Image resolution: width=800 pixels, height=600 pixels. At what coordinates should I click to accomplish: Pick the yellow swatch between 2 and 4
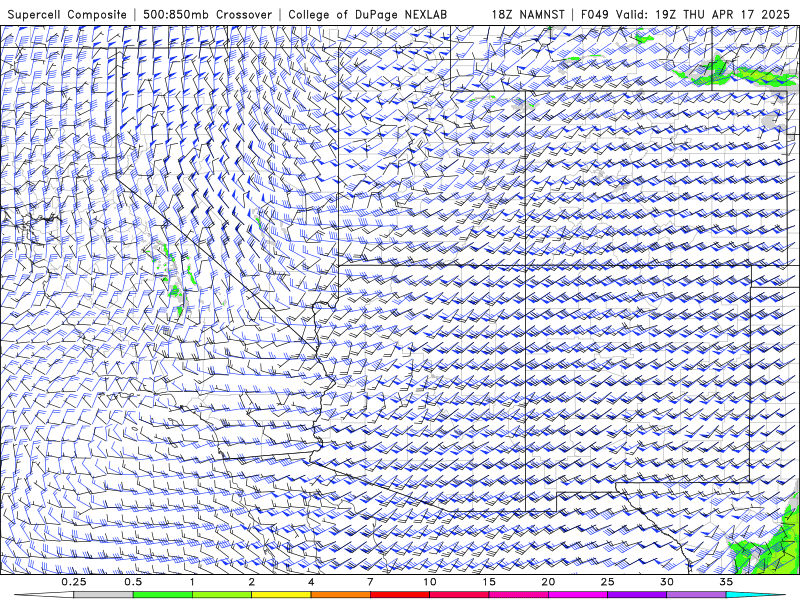click(x=281, y=595)
